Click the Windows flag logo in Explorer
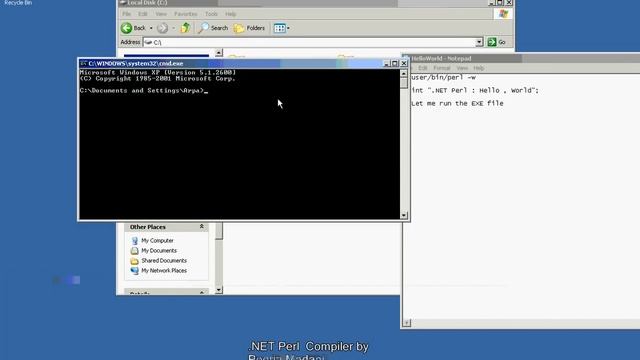The image size is (640, 360). (503, 14)
